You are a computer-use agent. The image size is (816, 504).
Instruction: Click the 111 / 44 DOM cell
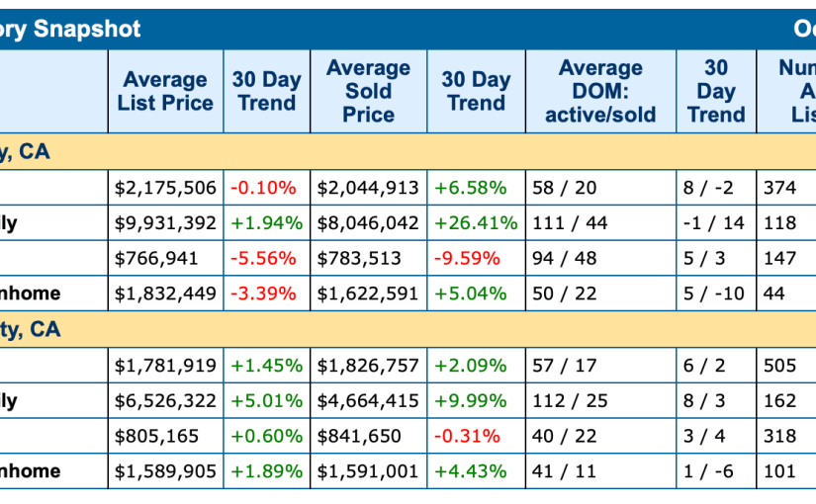click(x=570, y=223)
